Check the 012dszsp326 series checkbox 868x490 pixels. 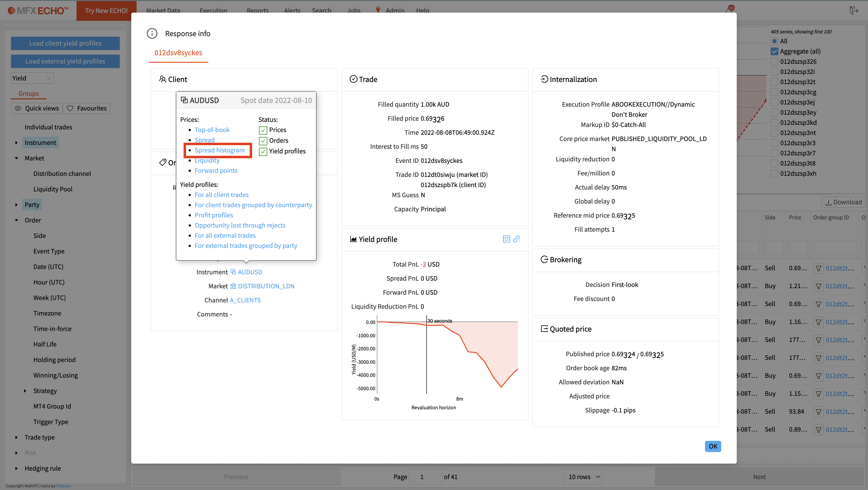[x=774, y=61]
